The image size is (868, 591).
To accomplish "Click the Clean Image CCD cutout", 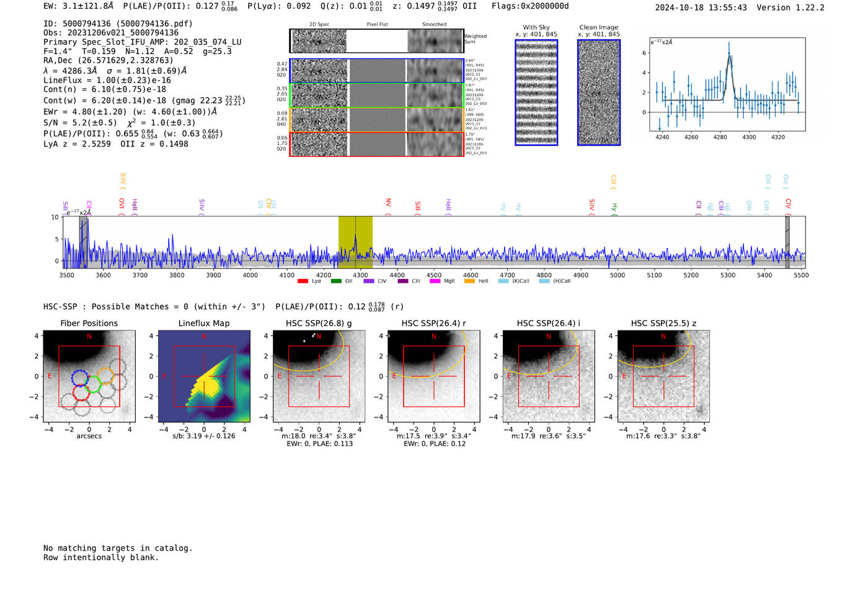I will pos(599,92).
